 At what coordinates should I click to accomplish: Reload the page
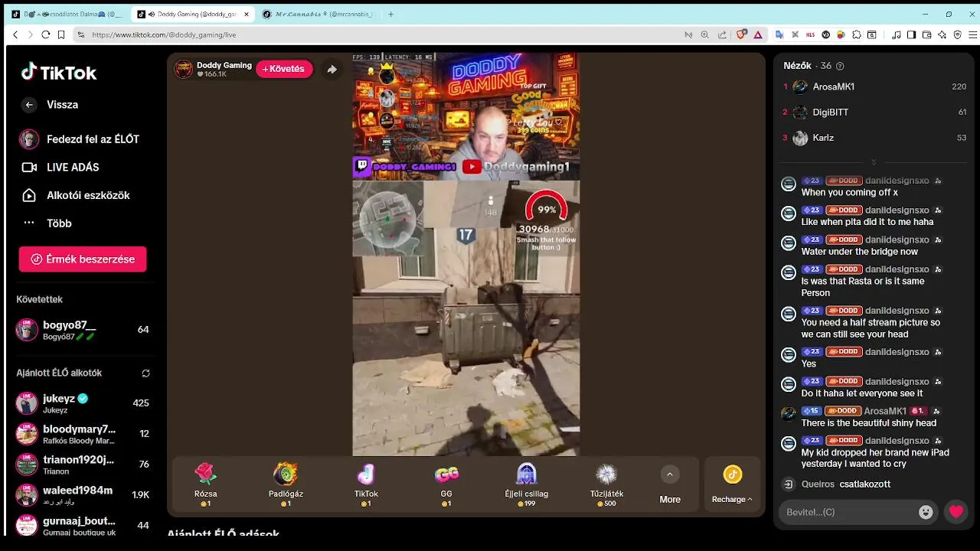[x=46, y=34]
